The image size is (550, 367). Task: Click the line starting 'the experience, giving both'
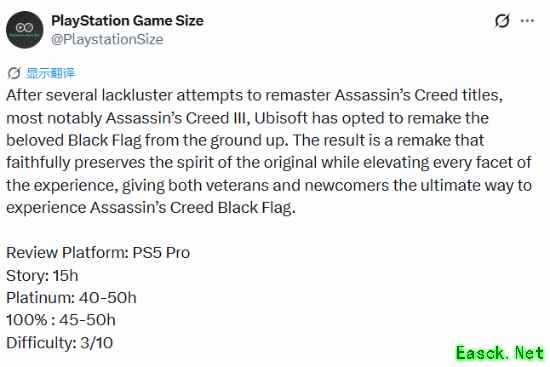point(269,186)
